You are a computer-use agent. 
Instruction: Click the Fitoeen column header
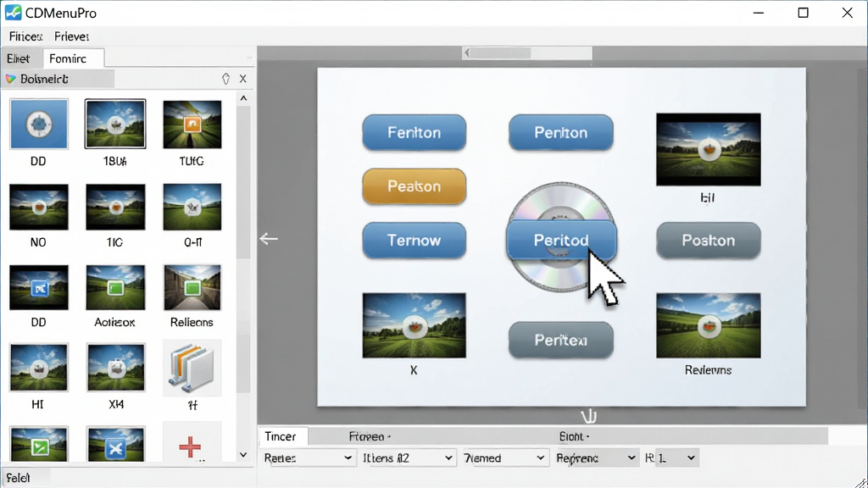(370, 436)
